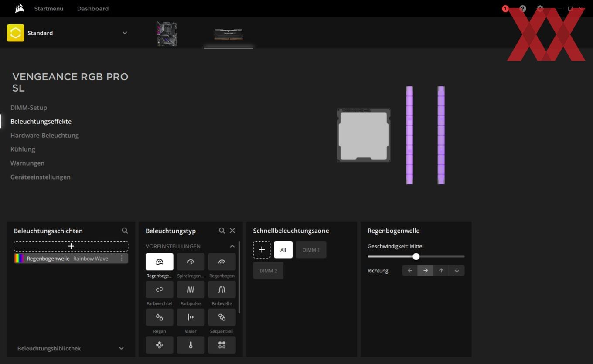Select the DIMM 1 zone
593x364 pixels.
pos(311,250)
